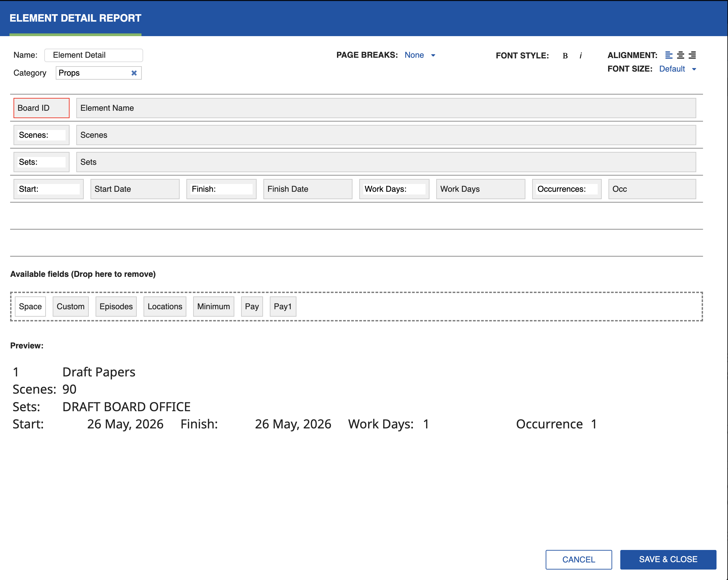Select the Locations available field
The image size is (728, 580).
pyautogui.click(x=164, y=306)
